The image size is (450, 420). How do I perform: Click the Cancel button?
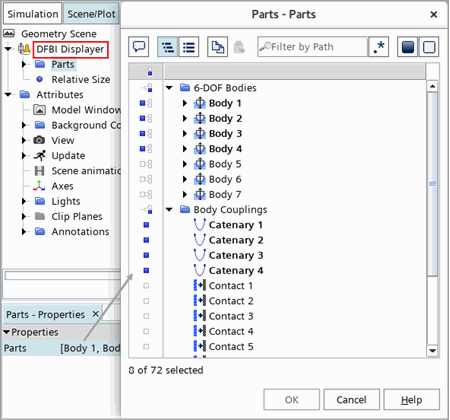351,400
